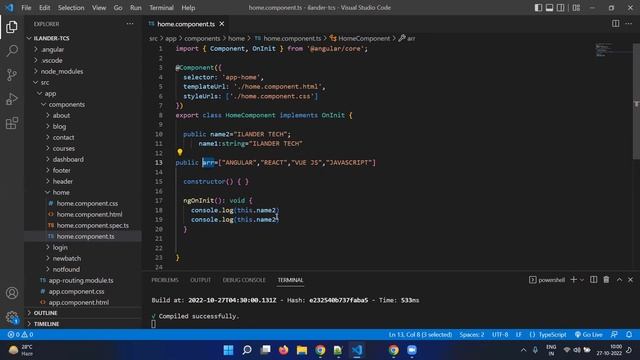This screenshot has height=360, width=640.
Task: Toggle panel layout icon in title bar
Action: tap(549, 7)
